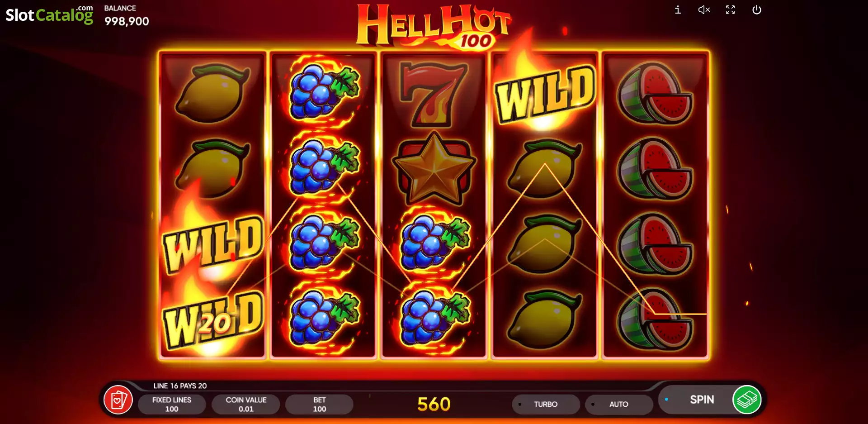Enable Auto spin mode
This screenshot has width=868, height=424.
[x=618, y=404]
